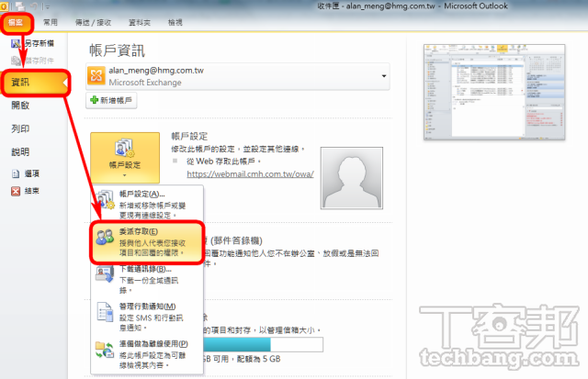
Task: Click the mailbox quota progress bar
Action: 264,344
